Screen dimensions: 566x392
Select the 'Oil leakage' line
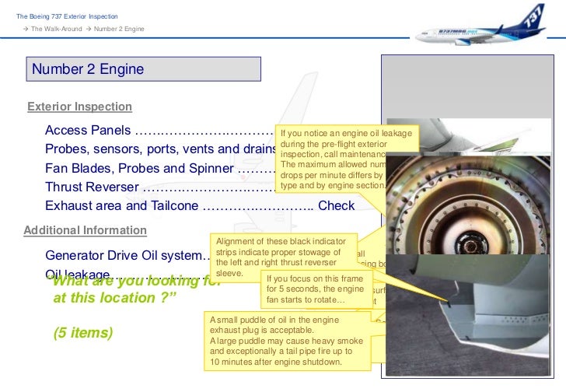coord(128,274)
